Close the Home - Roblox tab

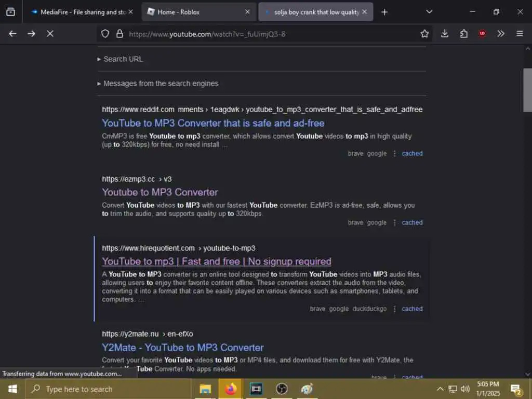247,12
